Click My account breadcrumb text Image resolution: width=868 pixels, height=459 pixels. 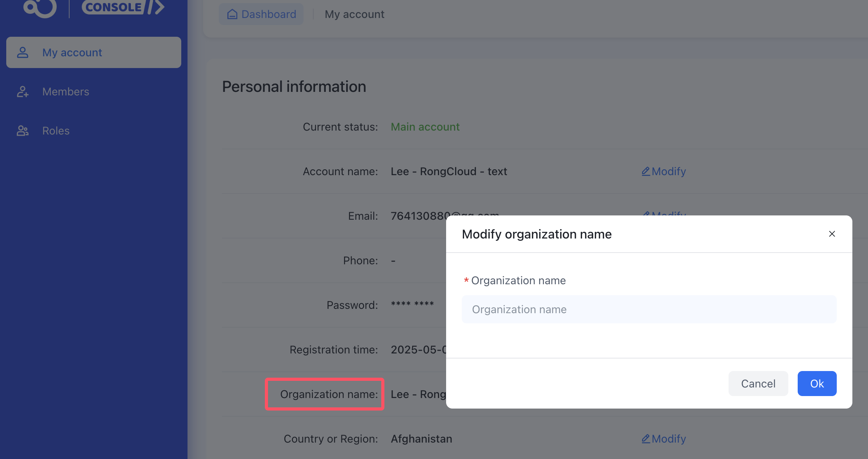pos(354,14)
